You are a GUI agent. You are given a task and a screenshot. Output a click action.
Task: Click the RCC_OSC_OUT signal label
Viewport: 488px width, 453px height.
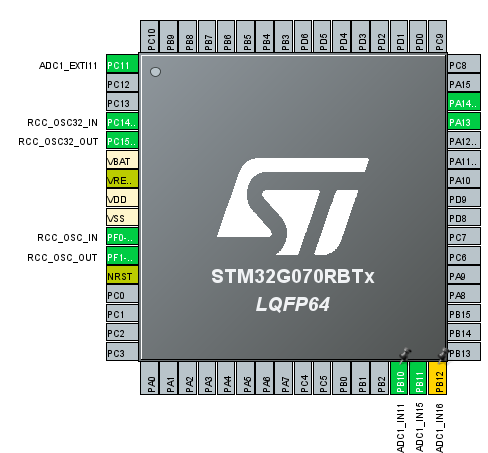62,257
